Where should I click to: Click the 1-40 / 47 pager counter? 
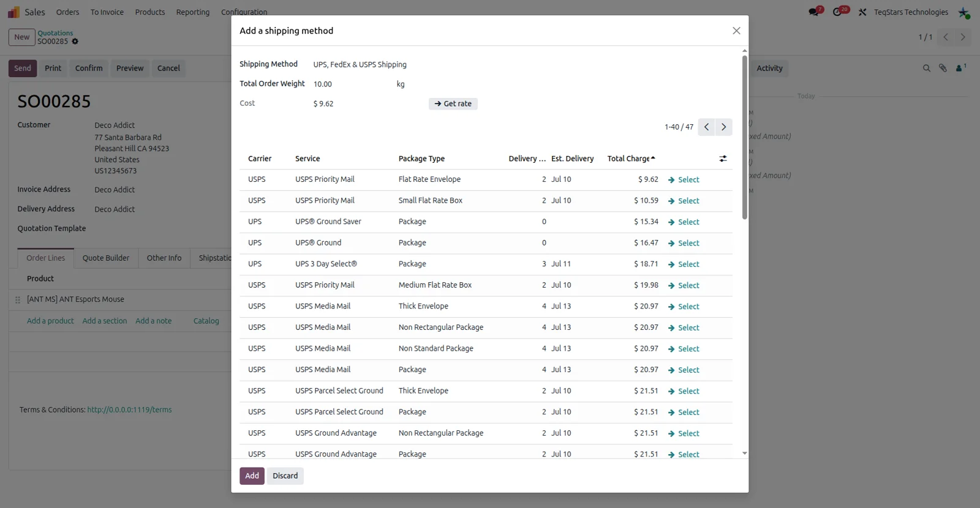679,127
